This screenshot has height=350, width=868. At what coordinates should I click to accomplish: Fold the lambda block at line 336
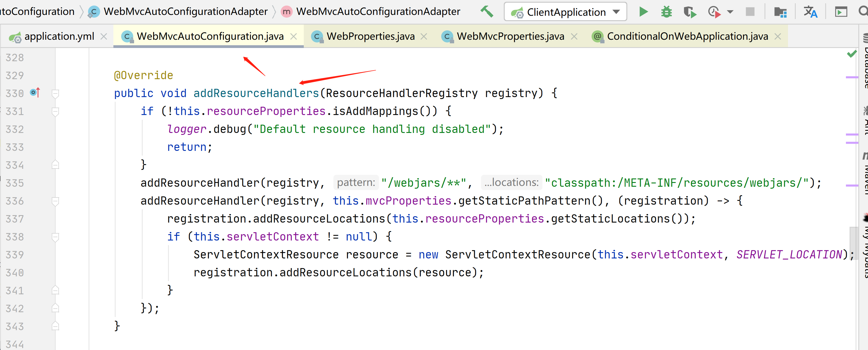pyautogui.click(x=56, y=201)
